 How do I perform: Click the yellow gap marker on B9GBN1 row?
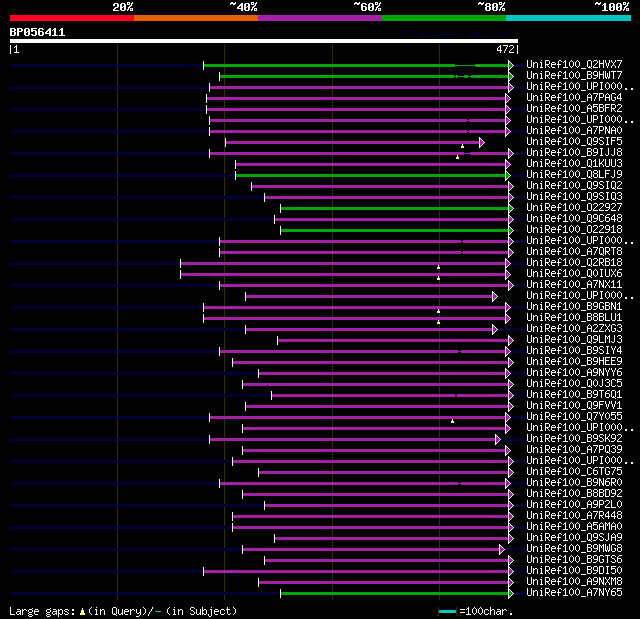pyautogui.click(x=438, y=311)
